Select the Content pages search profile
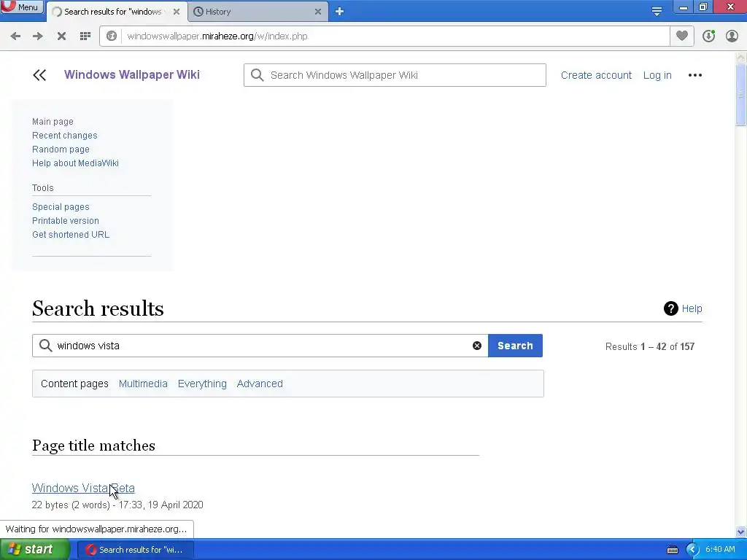 [x=75, y=384]
